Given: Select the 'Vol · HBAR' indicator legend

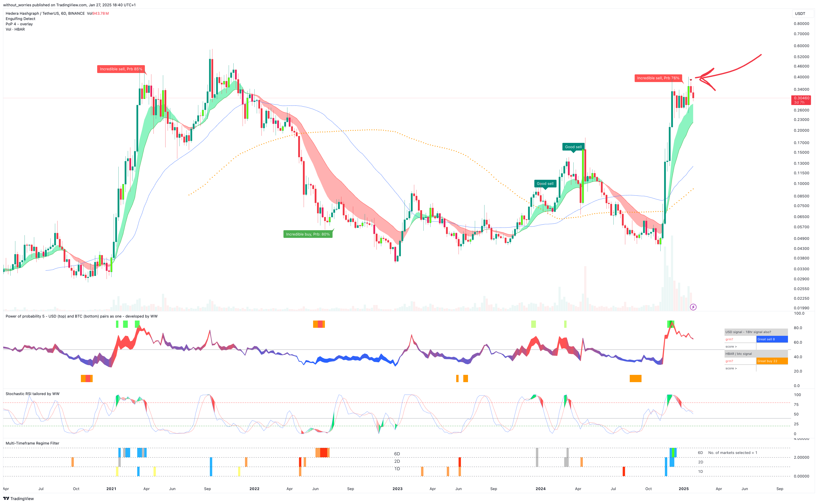Looking at the screenshot, I should pos(15,29).
